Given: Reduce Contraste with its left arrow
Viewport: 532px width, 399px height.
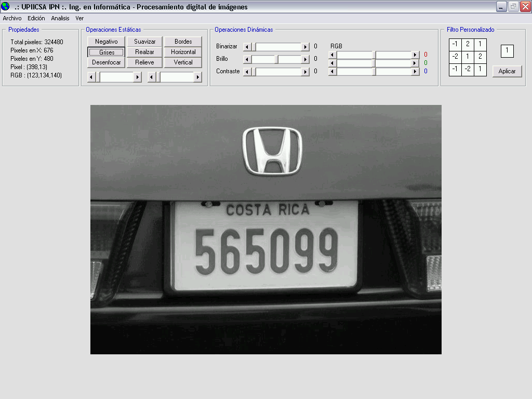Looking at the screenshot, I should (x=247, y=72).
